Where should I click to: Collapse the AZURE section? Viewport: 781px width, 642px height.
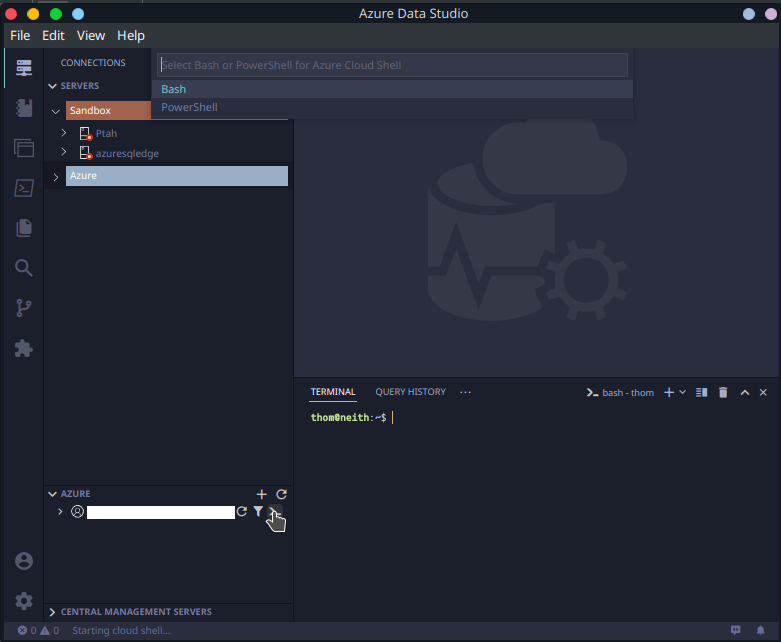(52, 494)
